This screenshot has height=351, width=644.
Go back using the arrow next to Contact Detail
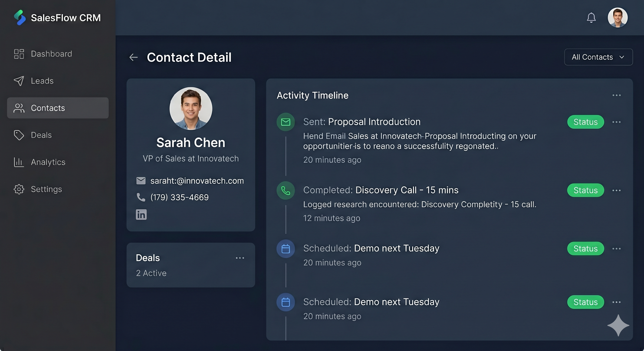pyautogui.click(x=134, y=57)
